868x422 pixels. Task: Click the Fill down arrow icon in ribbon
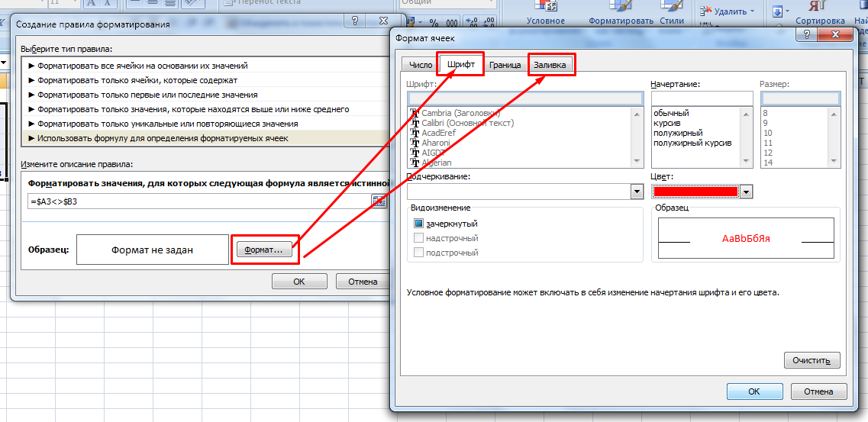point(778,11)
